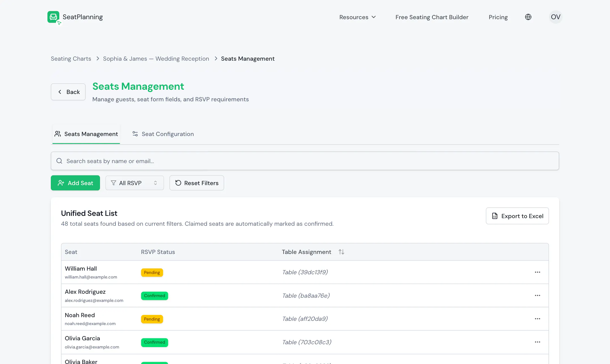Screen dimensions: 610x364
Task: Select the name Noah Reed
Action: coord(80,315)
